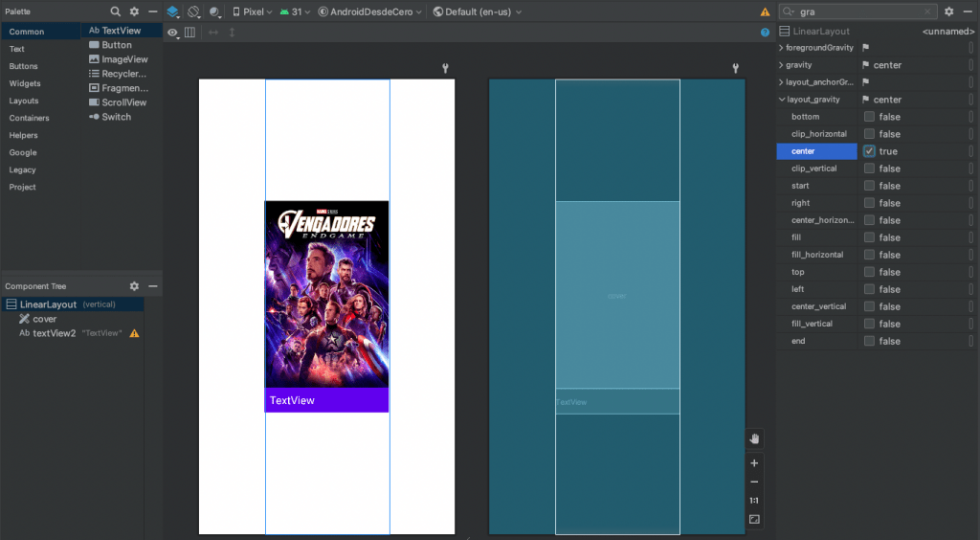Open the AndroidDesdeCero theme dropdown
This screenshot has height=540, width=980.
(370, 11)
